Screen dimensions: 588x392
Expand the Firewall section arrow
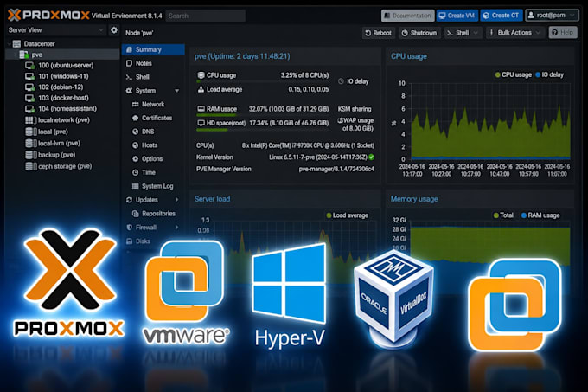176,228
